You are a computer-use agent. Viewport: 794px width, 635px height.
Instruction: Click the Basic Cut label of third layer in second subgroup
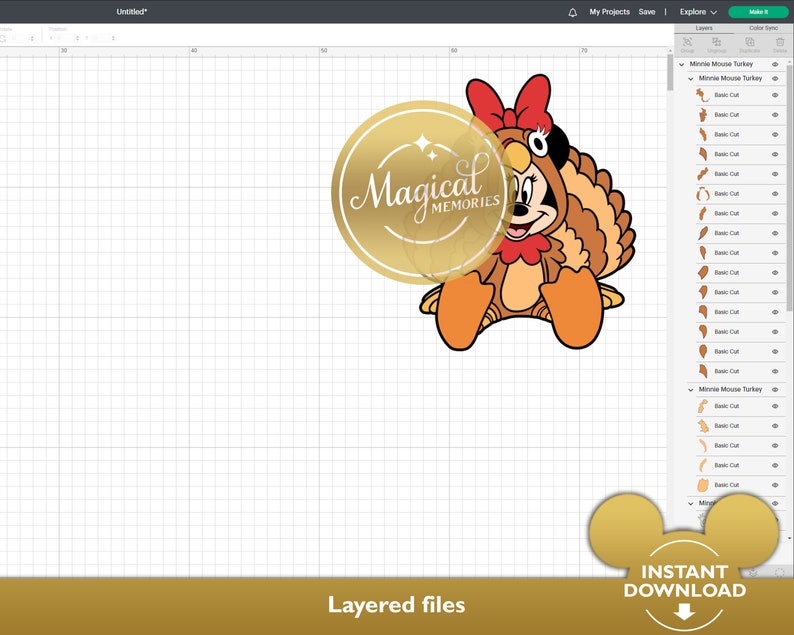click(x=727, y=446)
